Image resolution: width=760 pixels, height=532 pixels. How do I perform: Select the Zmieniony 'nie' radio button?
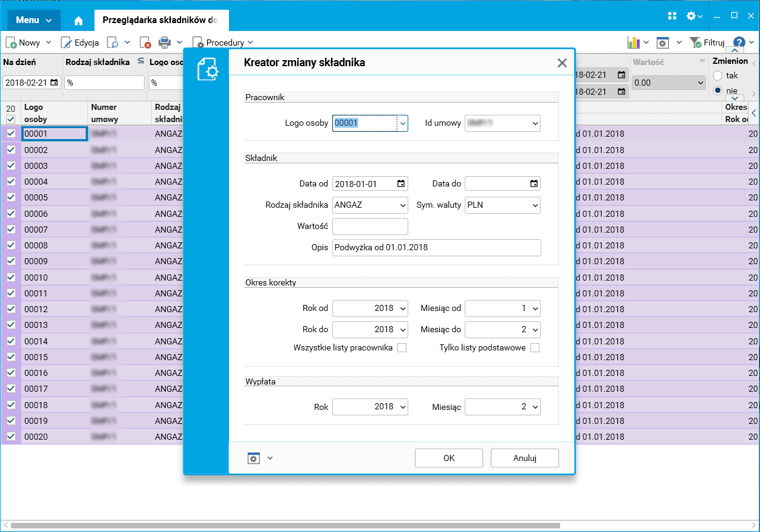[718, 90]
